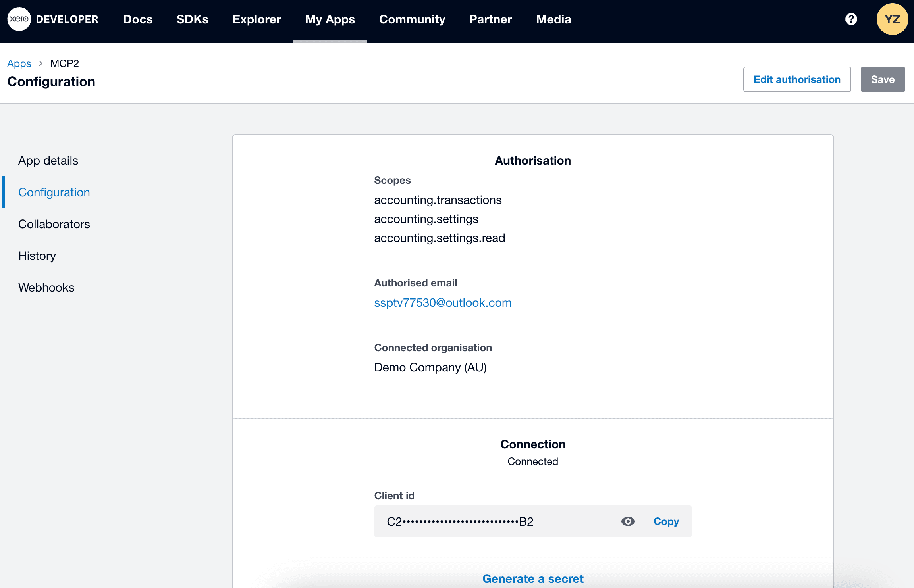
Task: Open the help question mark icon
Action: (x=851, y=19)
